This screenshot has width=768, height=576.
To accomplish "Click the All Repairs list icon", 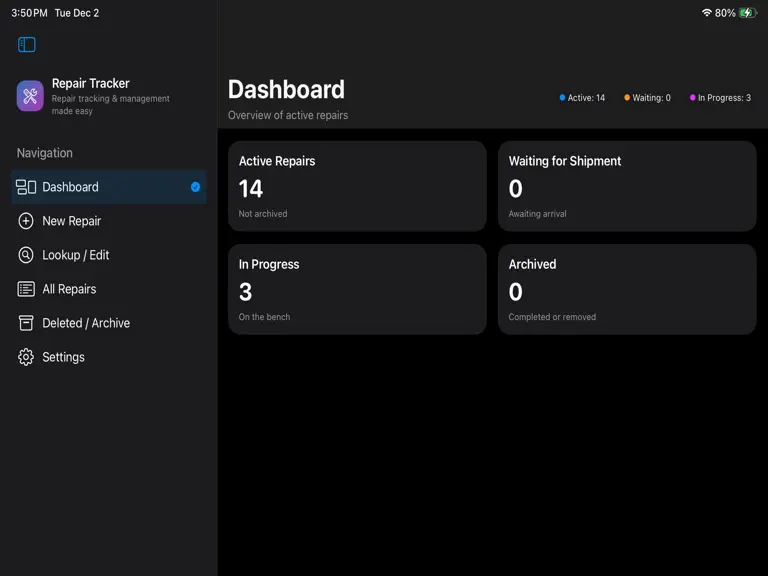I will [x=26, y=289].
